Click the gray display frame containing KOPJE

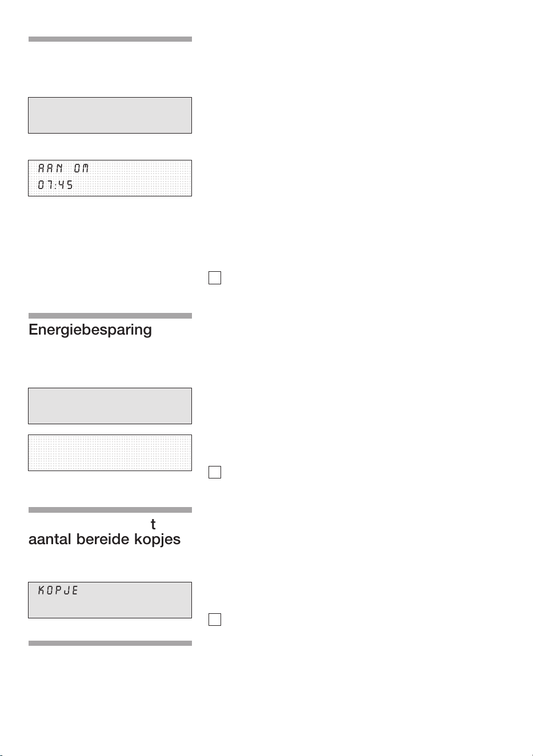(110, 600)
